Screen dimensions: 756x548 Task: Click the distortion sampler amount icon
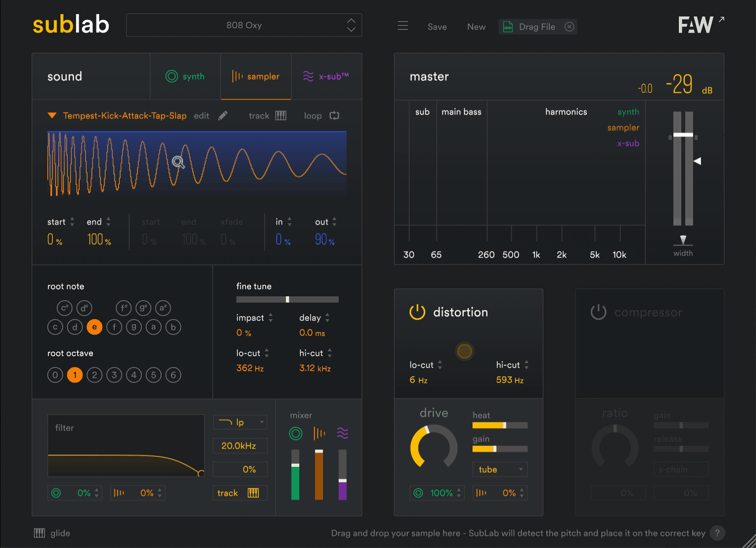tap(481, 493)
